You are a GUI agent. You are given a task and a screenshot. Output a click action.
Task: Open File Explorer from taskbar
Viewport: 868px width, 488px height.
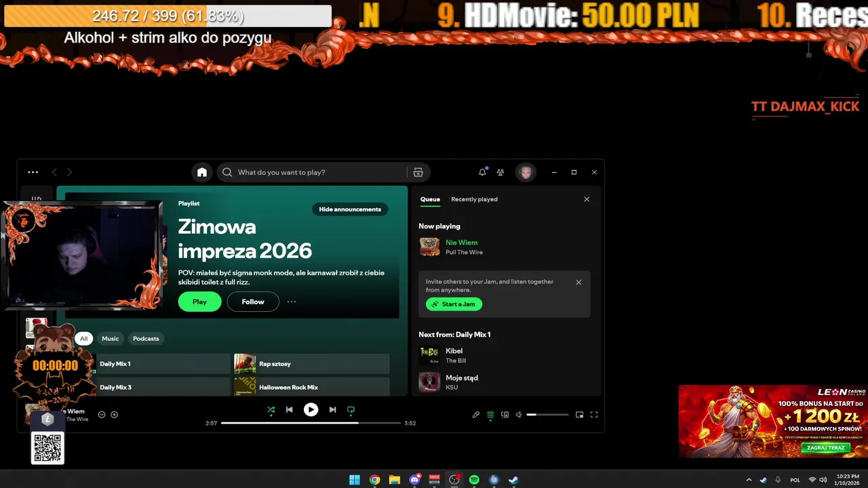395,480
